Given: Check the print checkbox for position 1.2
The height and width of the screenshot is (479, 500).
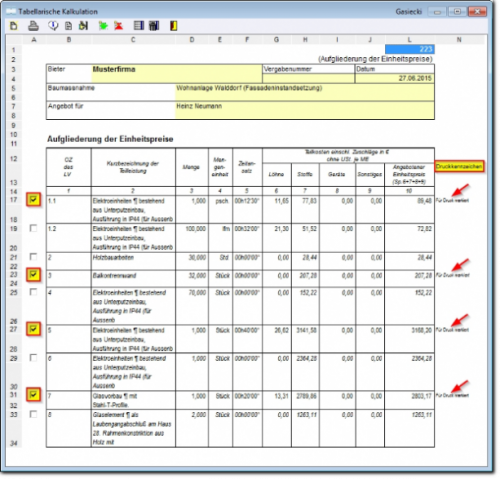Looking at the screenshot, I should point(33,228).
